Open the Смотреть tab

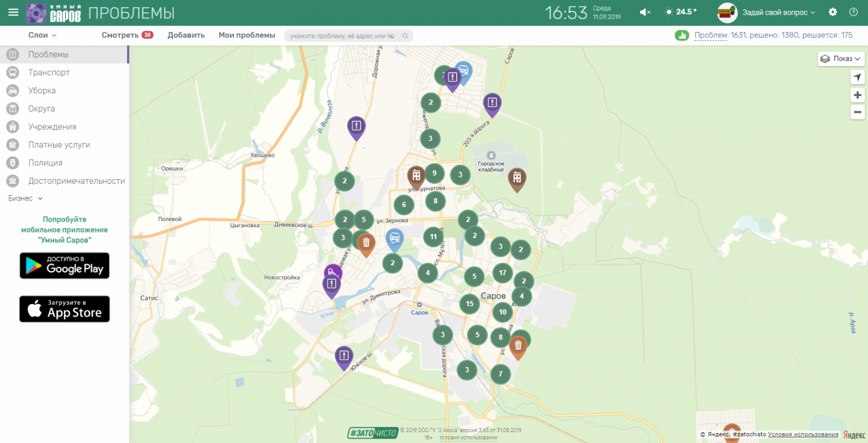[x=120, y=35]
